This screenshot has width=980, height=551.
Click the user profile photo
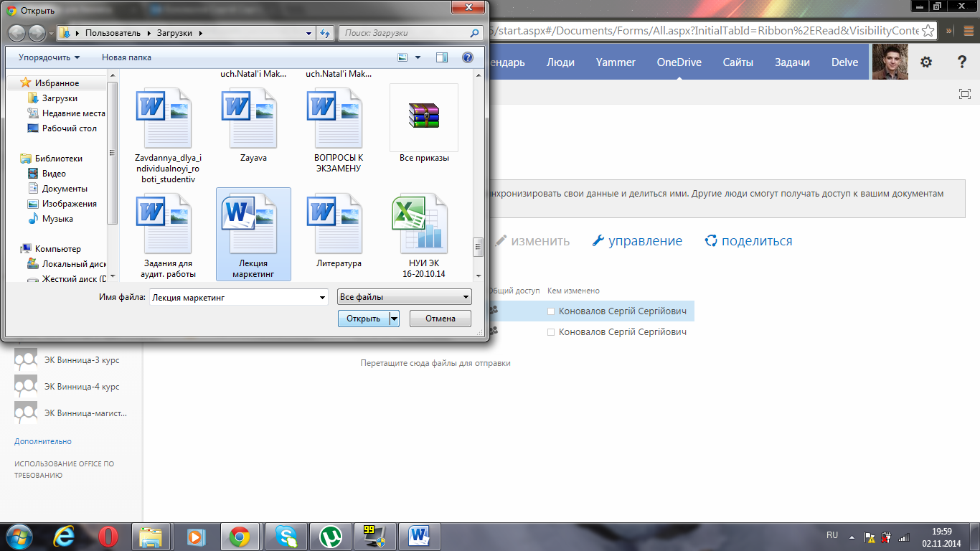click(890, 62)
